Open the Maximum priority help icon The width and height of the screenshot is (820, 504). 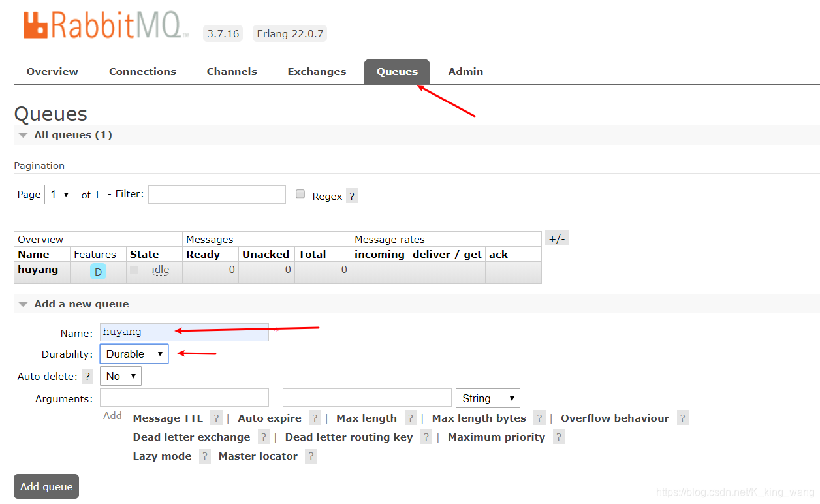tap(559, 437)
